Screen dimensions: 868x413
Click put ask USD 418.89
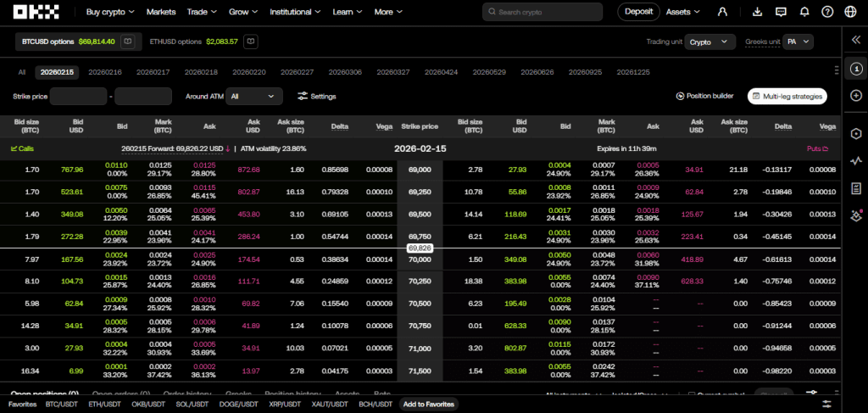tap(693, 260)
